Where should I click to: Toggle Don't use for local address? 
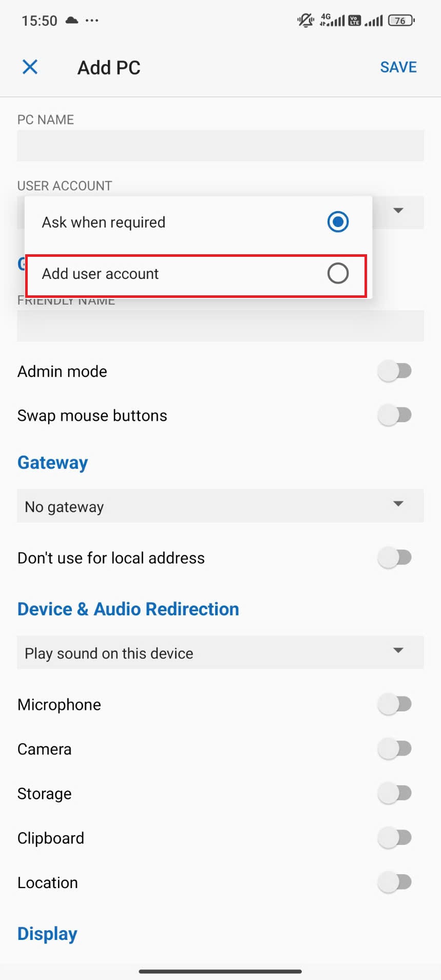point(395,557)
